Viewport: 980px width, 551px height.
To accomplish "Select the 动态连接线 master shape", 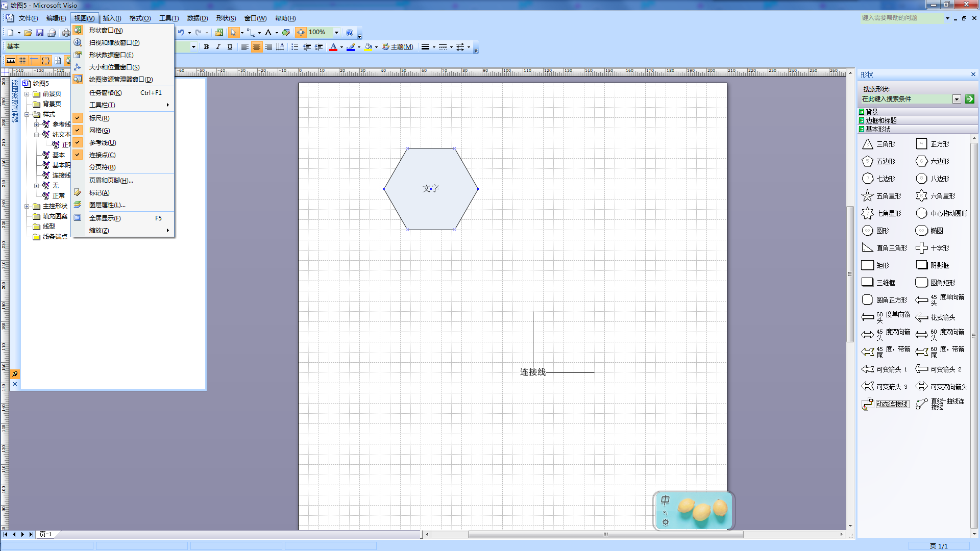I will click(x=886, y=404).
